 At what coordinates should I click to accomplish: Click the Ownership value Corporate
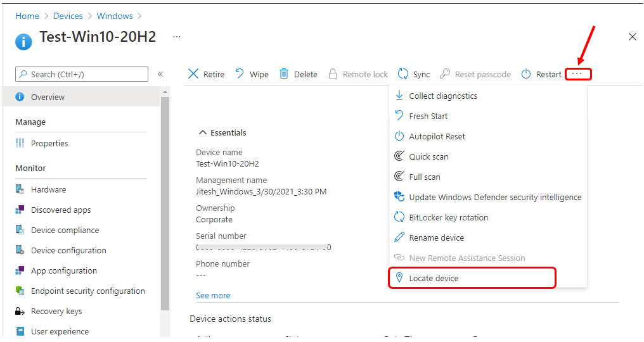pyautogui.click(x=214, y=219)
